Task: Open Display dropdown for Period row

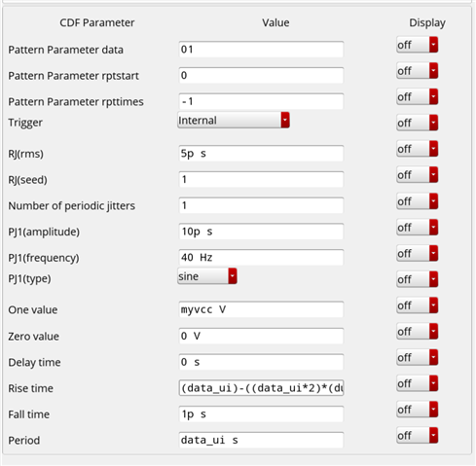Action: [x=418, y=436]
